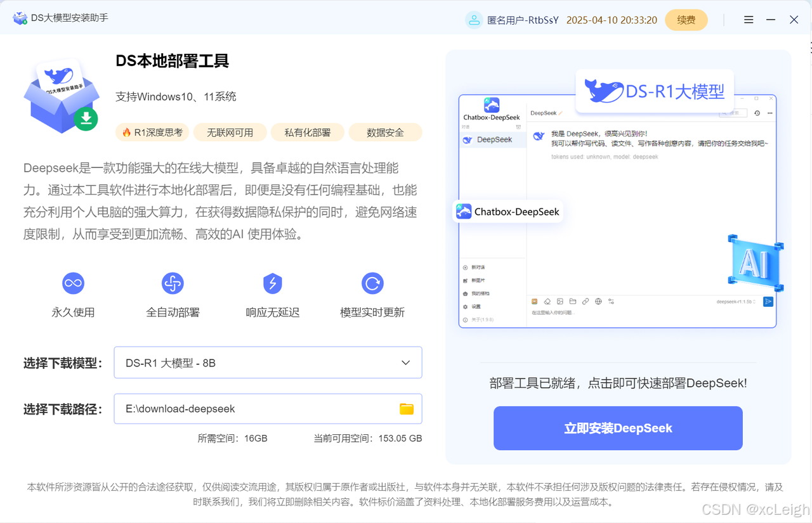Click the DS whale logo in title bar
This screenshot has height=523, width=812.
[20, 18]
